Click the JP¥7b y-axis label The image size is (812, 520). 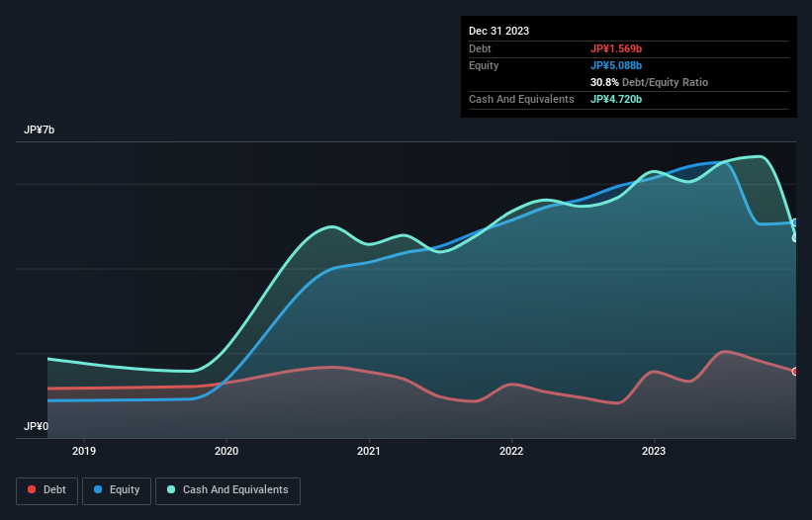pos(39,130)
